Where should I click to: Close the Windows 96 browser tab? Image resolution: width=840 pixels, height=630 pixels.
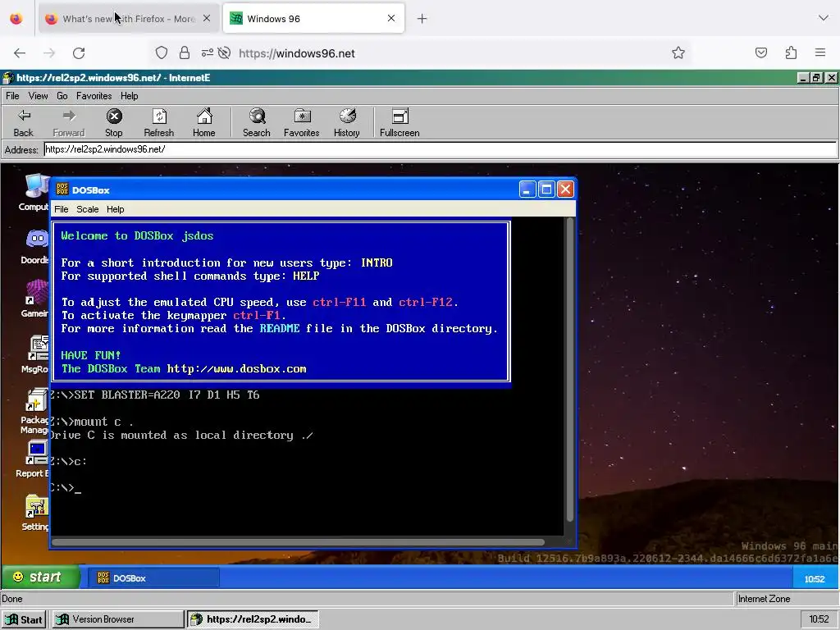click(x=391, y=18)
